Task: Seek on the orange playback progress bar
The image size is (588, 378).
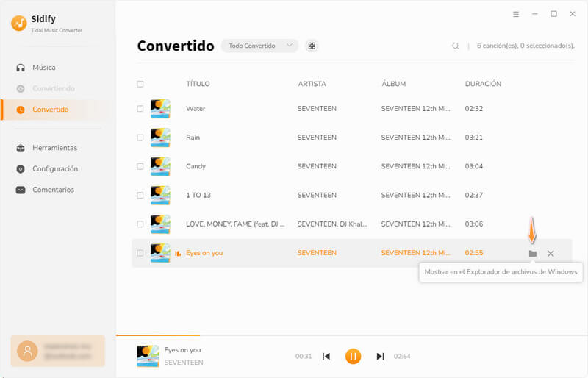Action: (158, 335)
